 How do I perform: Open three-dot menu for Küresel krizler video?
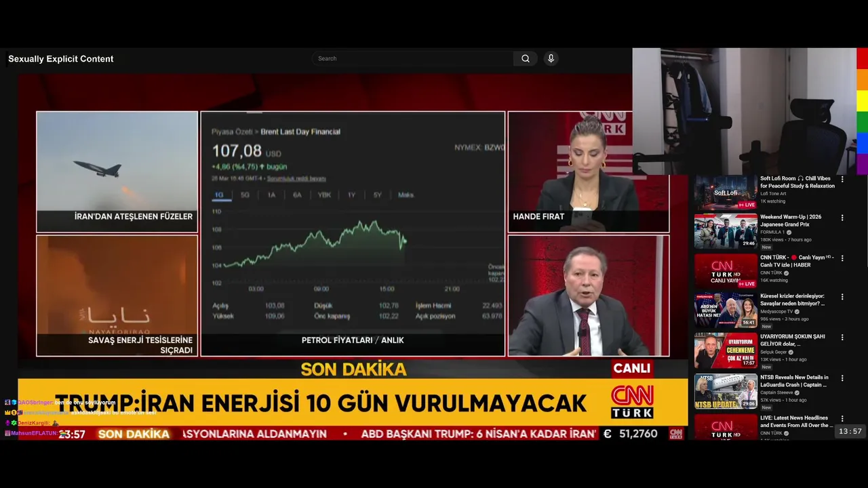point(842,297)
